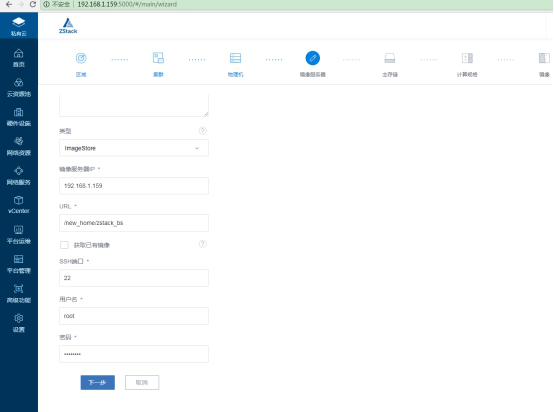Open 网络资源 network resources in sidebar
The height and width of the screenshot is (412, 554).
19,146
